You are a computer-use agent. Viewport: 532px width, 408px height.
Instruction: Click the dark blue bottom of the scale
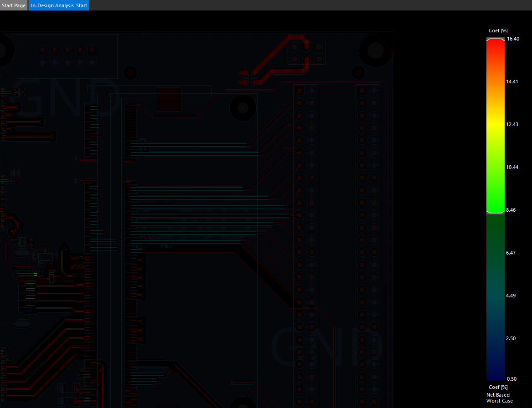coord(496,369)
